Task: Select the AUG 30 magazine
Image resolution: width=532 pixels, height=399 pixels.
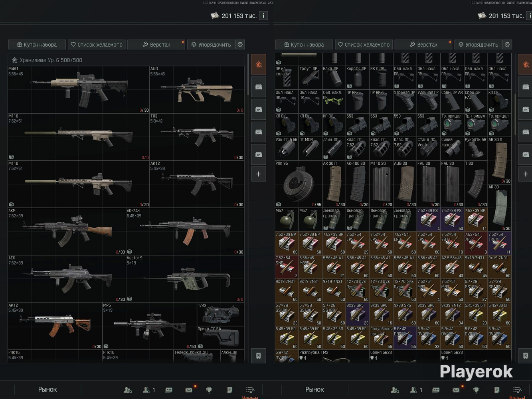Action: pos(405,184)
